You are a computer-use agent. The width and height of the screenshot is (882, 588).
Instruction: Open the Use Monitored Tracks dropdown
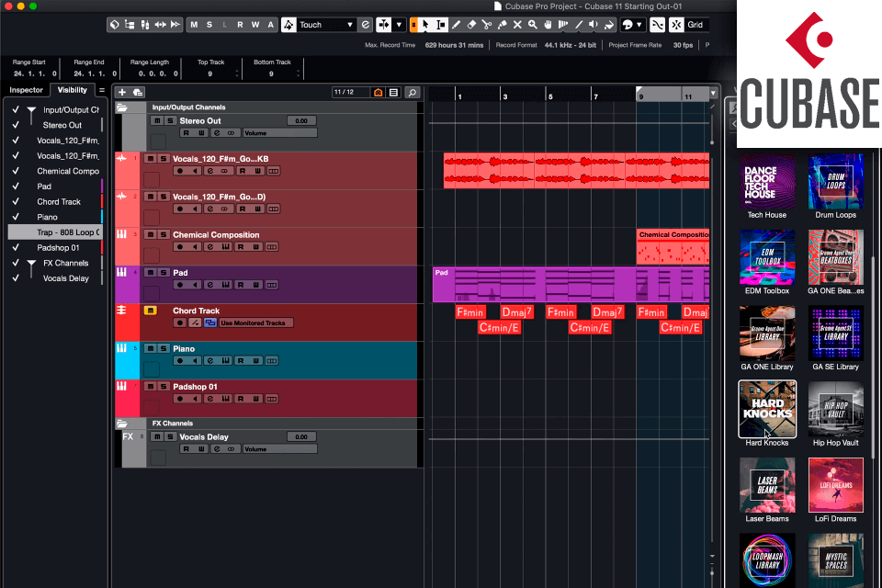pos(256,323)
